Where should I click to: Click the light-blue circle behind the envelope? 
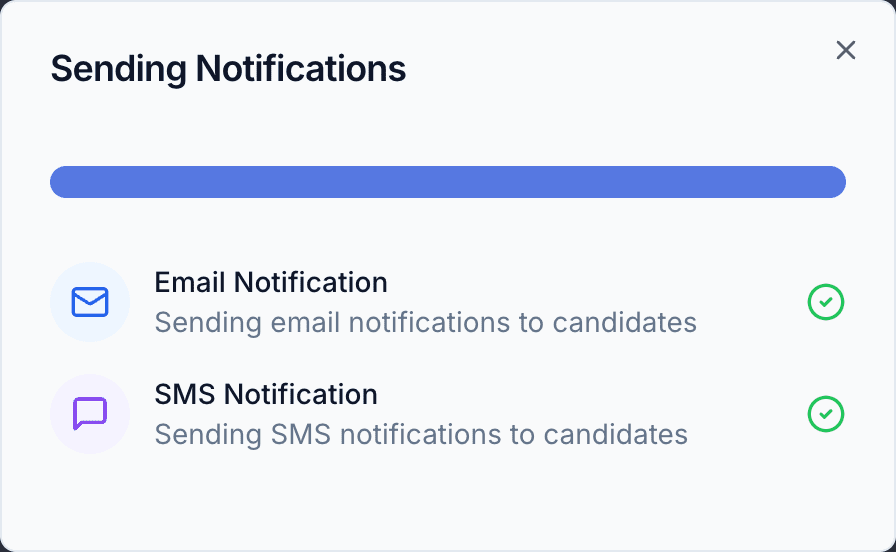[90, 302]
